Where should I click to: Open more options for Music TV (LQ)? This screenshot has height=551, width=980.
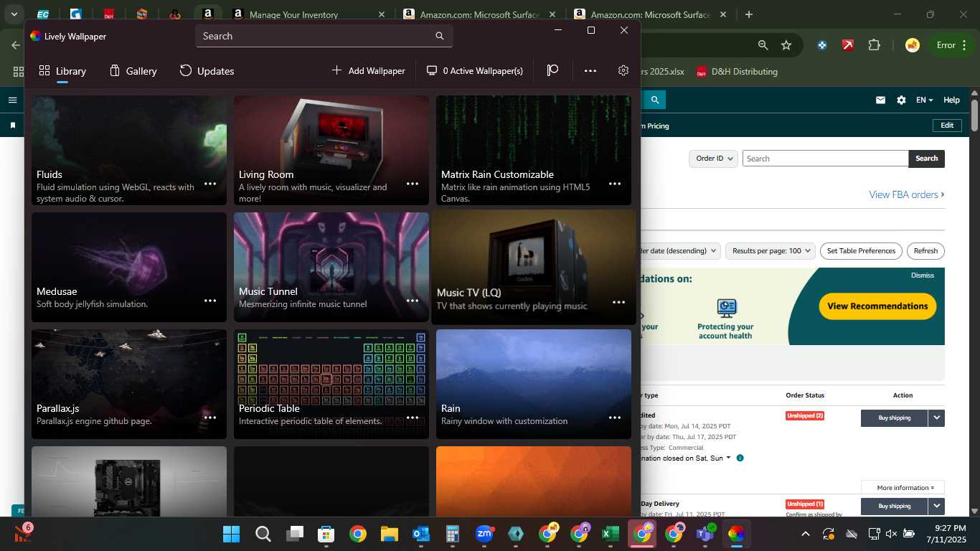click(x=618, y=302)
